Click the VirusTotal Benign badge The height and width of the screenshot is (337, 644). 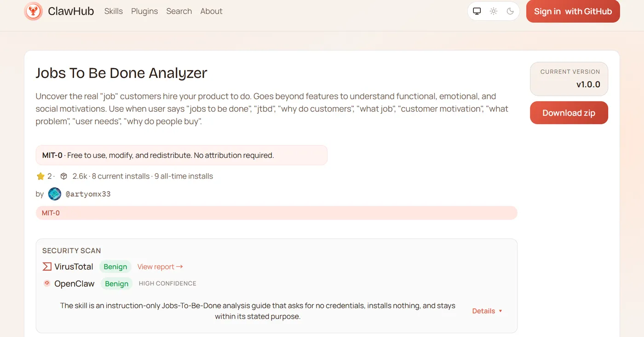(115, 267)
